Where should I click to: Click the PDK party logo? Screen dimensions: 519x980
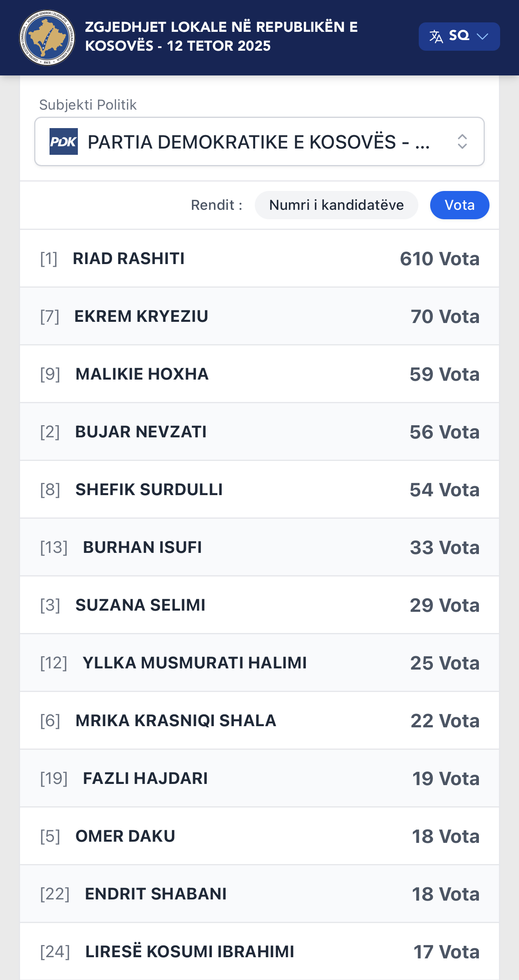tap(63, 141)
